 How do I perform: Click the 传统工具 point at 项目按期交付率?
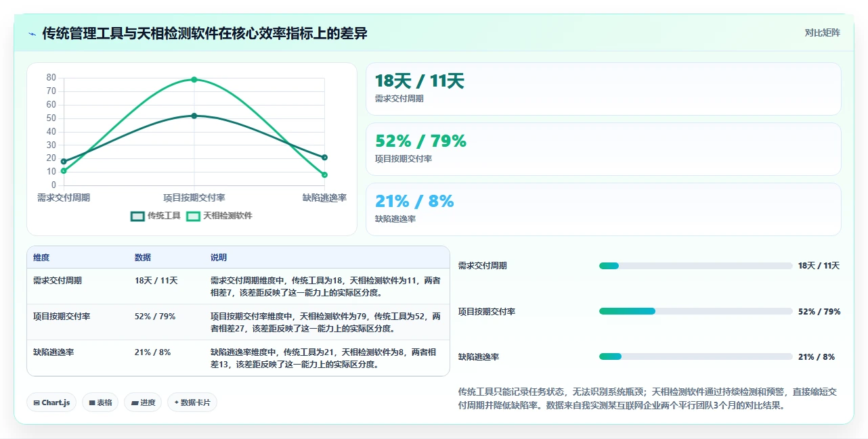[194, 116]
